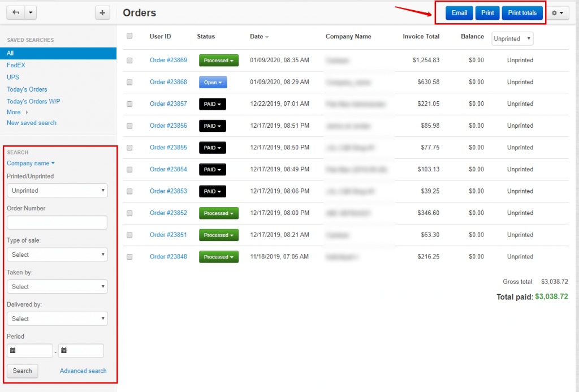The height and width of the screenshot is (392, 579).
Task: Click the plus add-order button
Action: [102, 12]
